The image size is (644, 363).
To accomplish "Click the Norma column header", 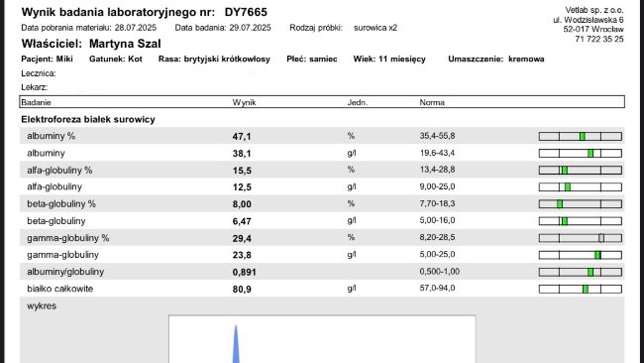I will pyautogui.click(x=432, y=102).
